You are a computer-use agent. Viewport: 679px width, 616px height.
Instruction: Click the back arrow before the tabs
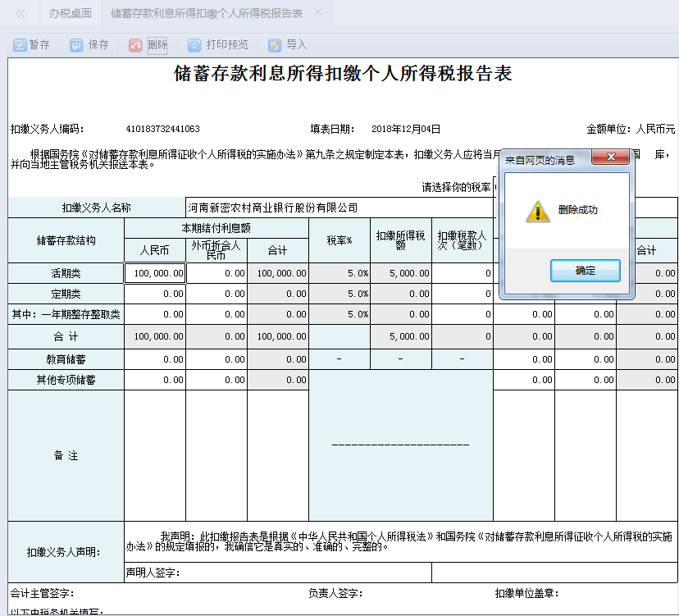[18, 13]
